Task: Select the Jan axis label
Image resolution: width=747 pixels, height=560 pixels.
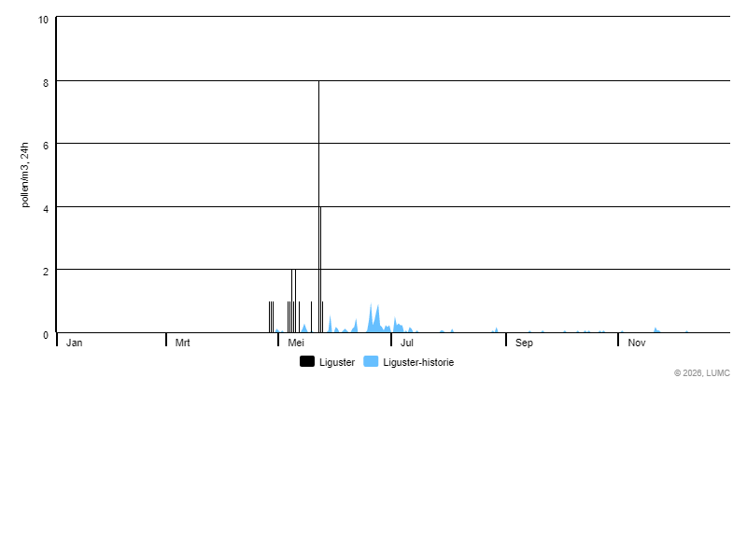Action: tap(75, 343)
